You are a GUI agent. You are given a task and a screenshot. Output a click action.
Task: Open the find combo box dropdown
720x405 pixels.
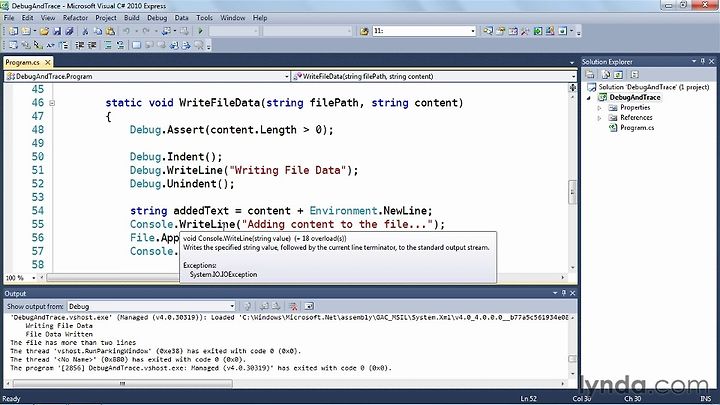[x=472, y=31]
